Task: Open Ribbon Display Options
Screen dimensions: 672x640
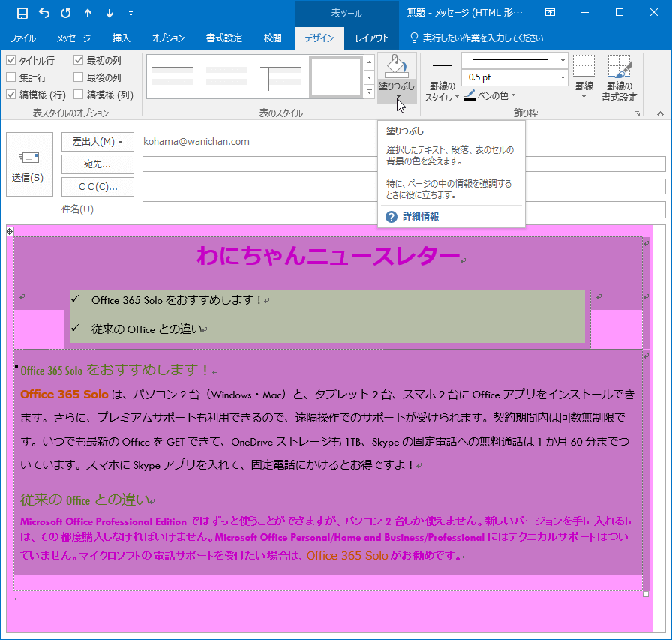Action: click(x=550, y=13)
